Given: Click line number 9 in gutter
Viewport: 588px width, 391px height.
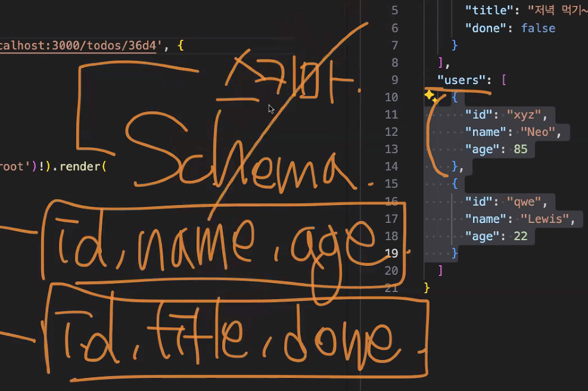Looking at the screenshot, I should tap(394, 80).
